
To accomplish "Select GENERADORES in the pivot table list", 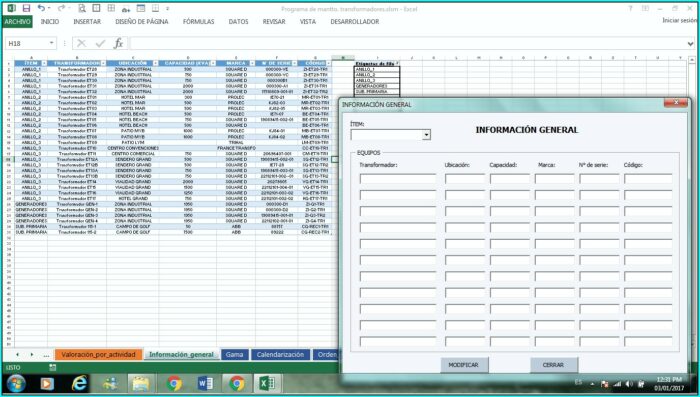I will click(x=377, y=86).
